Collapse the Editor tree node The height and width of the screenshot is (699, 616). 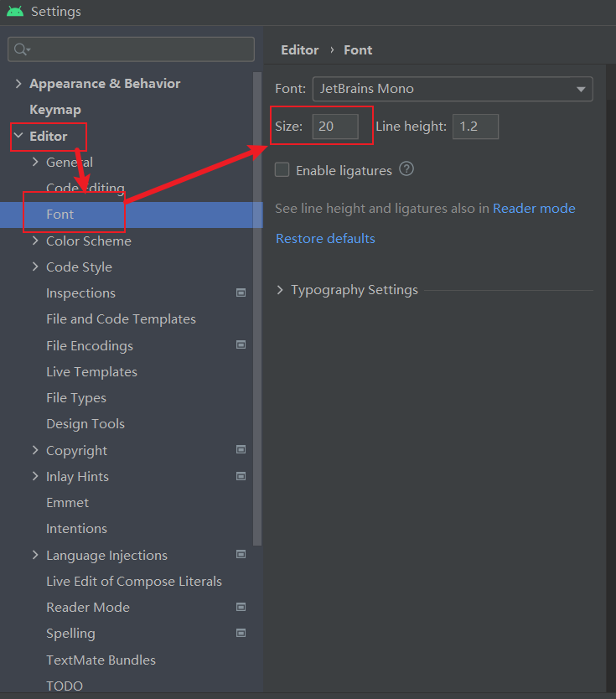18,136
